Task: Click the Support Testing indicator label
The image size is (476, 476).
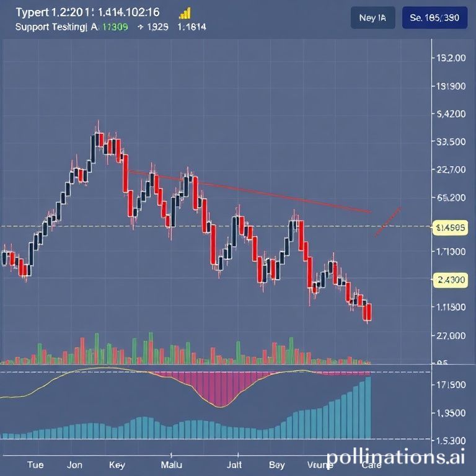Action: tap(48, 27)
